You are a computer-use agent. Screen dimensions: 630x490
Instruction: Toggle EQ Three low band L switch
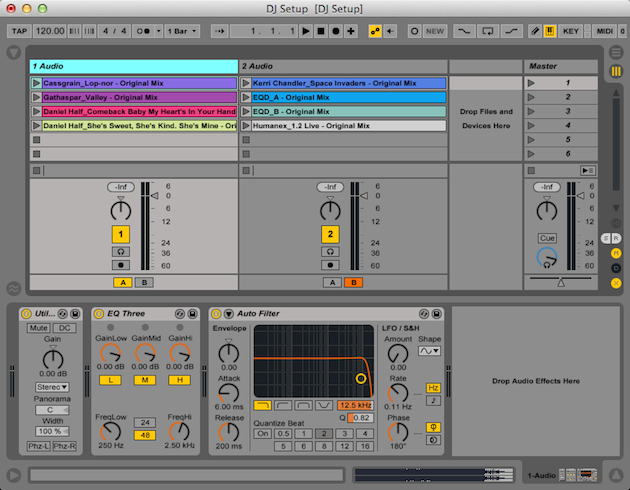110,380
